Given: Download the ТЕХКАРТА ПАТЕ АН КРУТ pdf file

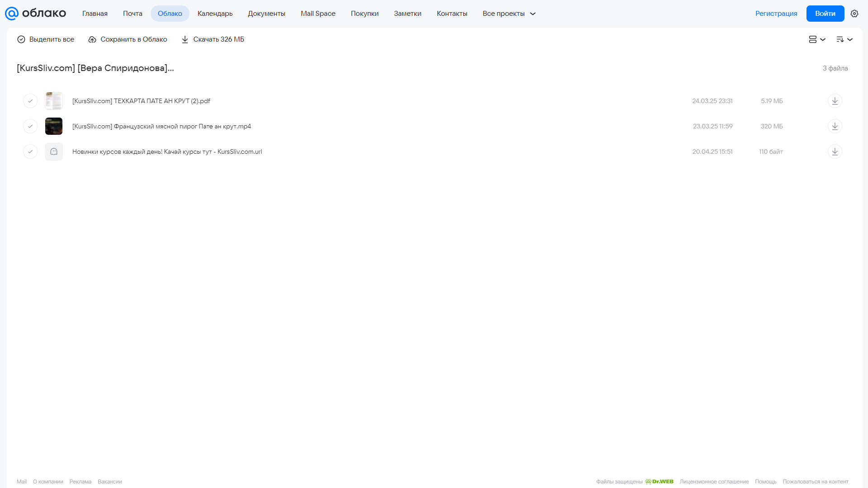Looking at the screenshot, I should [835, 101].
